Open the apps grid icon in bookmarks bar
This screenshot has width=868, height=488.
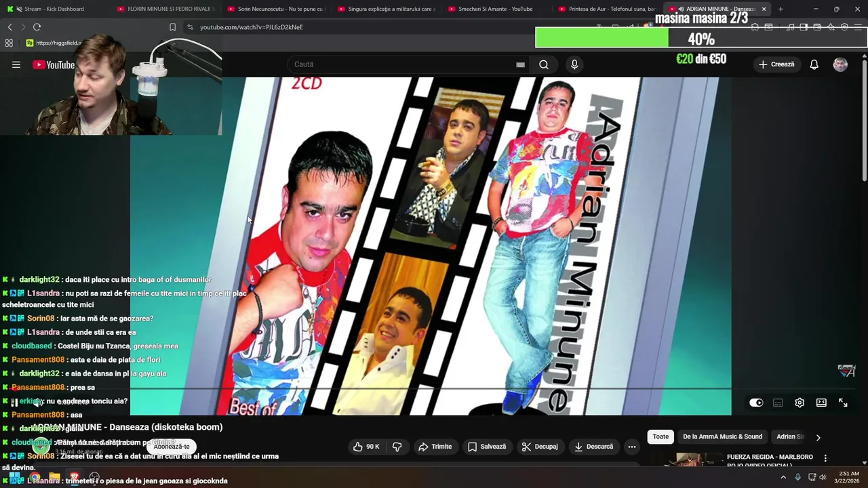coord(9,43)
